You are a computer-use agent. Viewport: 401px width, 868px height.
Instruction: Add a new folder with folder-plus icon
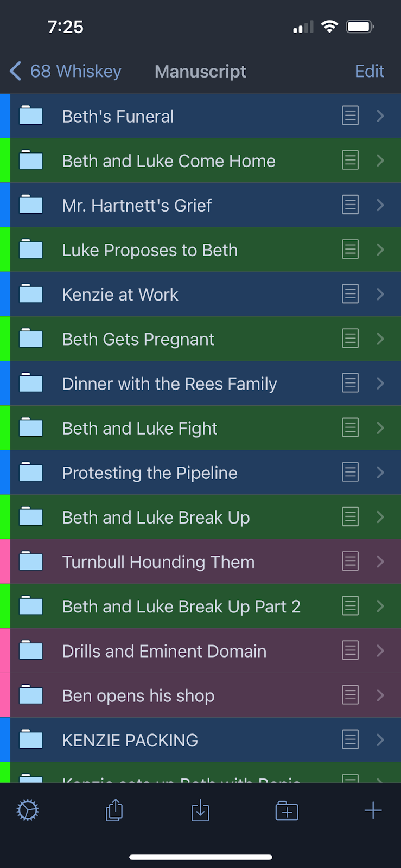[x=287, y=811]
